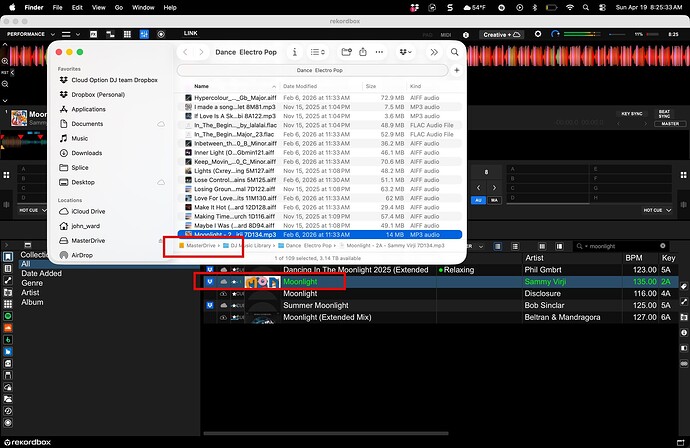This screenshot has width=690, height=448.
Task: Click the Finder new folder icon
Action: coord(346,52)
